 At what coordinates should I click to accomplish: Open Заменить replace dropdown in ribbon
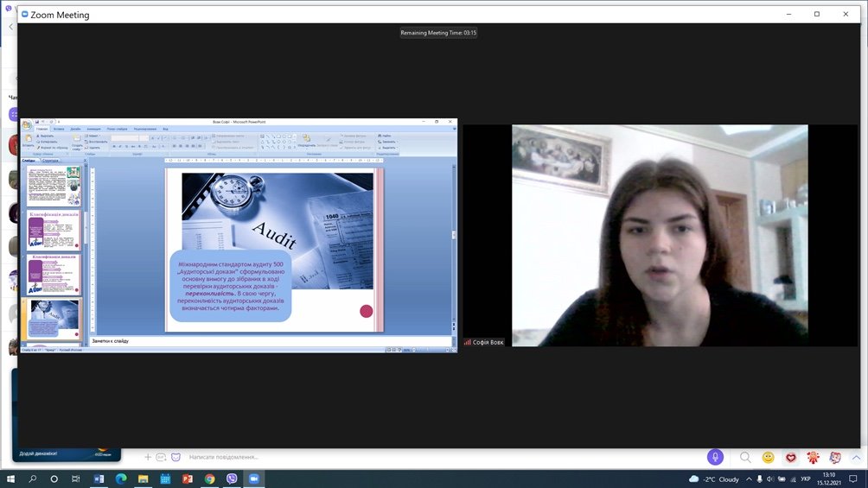[387, 142]
